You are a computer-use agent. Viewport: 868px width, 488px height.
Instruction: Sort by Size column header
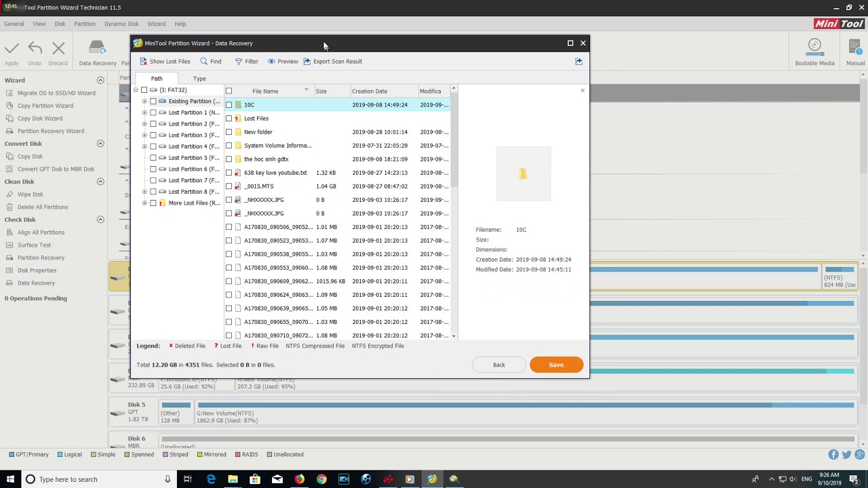point(332,91)
